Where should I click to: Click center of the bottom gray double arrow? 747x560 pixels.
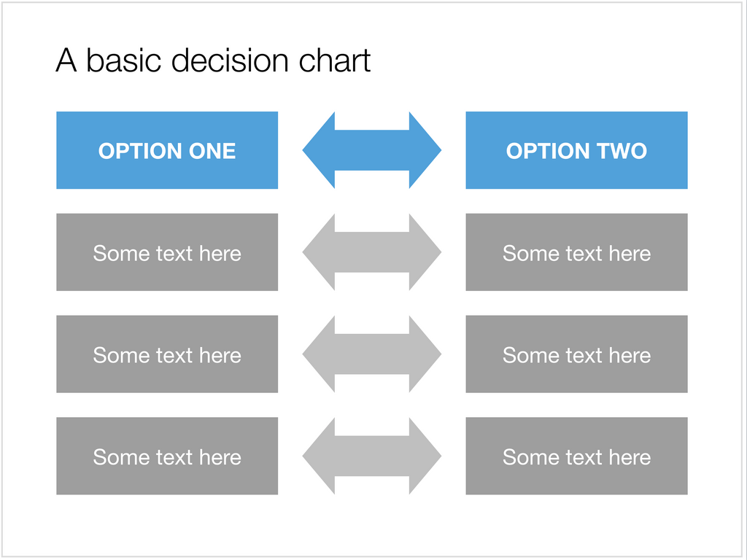tap(372, 456)
